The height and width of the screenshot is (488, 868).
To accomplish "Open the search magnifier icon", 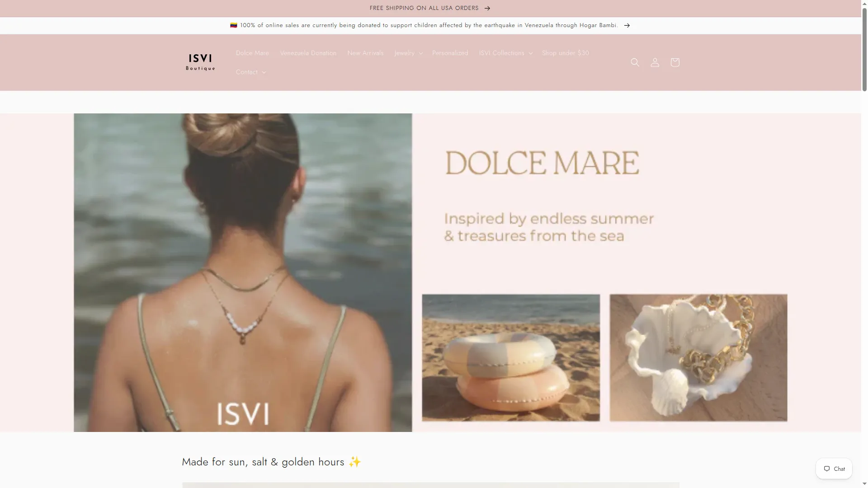I will 635,62.
